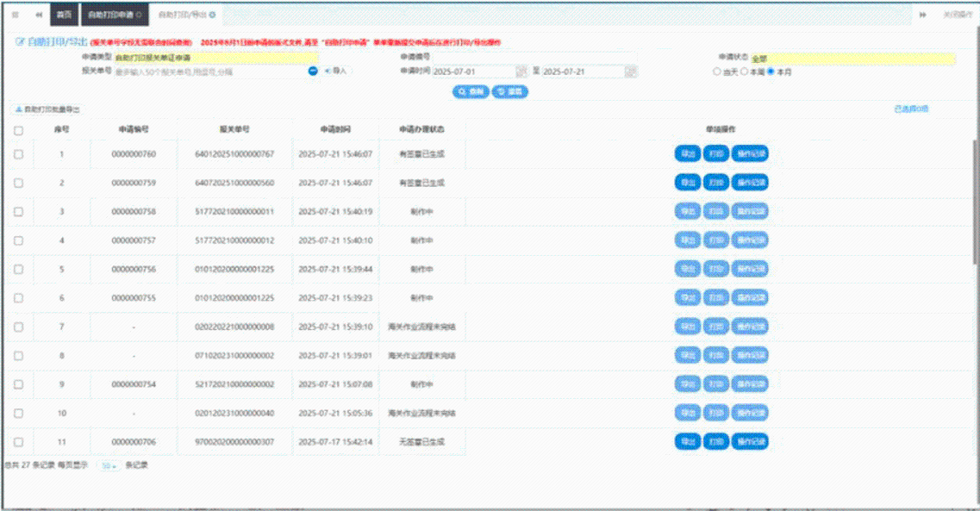Check the box for row 8

[x=18, y=355]
